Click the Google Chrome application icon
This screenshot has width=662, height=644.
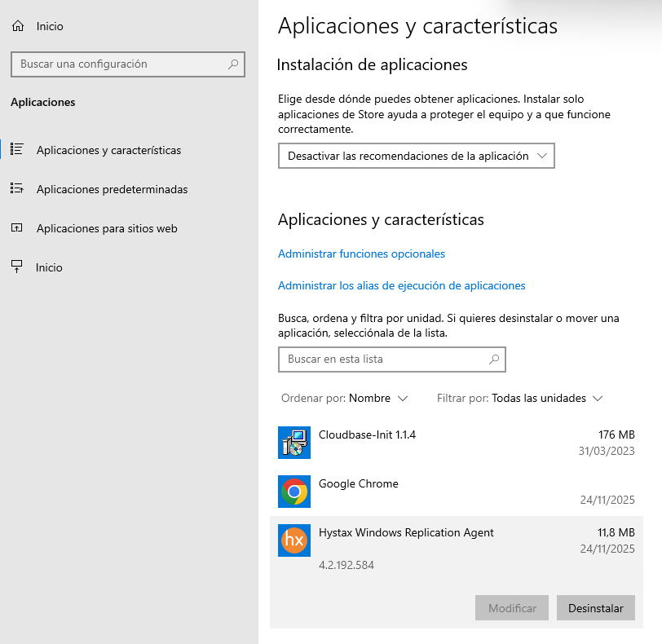click(293, 492)
